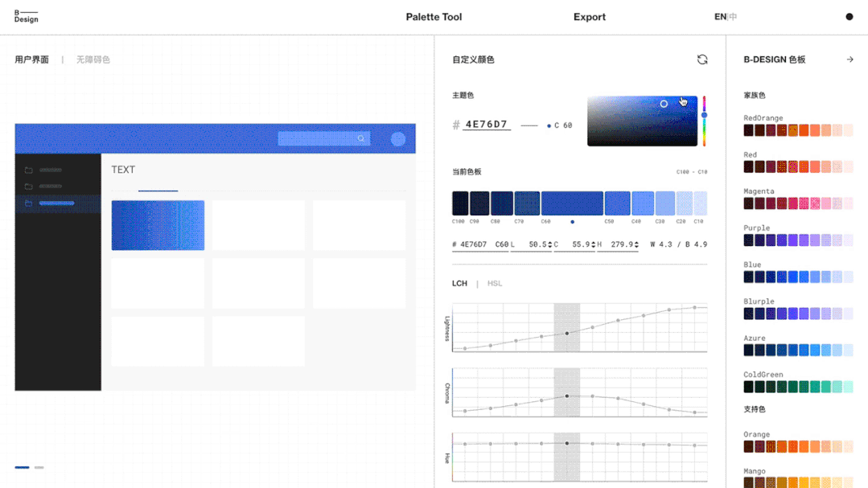868x488 pixels.
Task: Click the B-Design logo
Action: pyautogui.click(x=26, y=16)
